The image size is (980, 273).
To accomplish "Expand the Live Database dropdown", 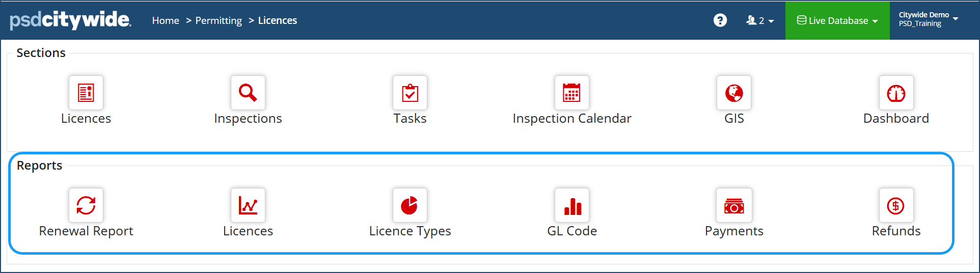I will [837, 20].
